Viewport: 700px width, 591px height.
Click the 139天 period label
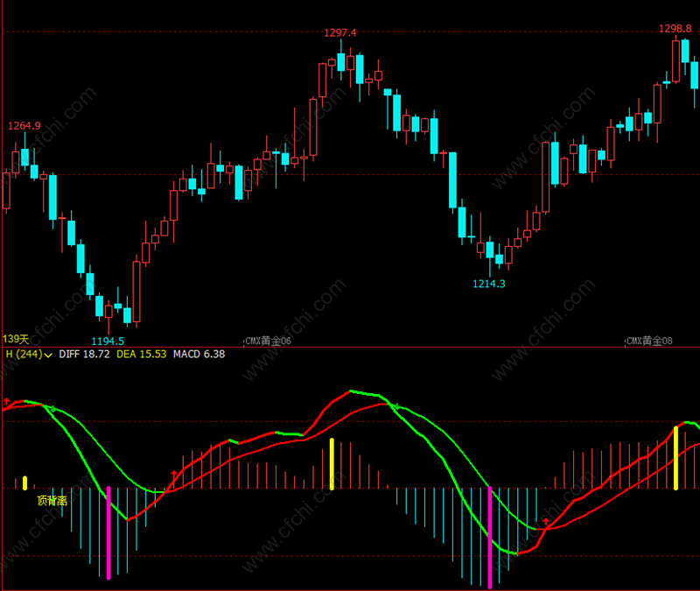tap(16, 340)
